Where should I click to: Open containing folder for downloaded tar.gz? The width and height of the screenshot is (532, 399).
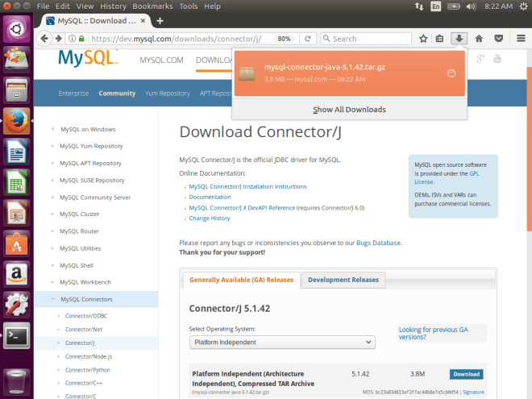click(451, 73)
